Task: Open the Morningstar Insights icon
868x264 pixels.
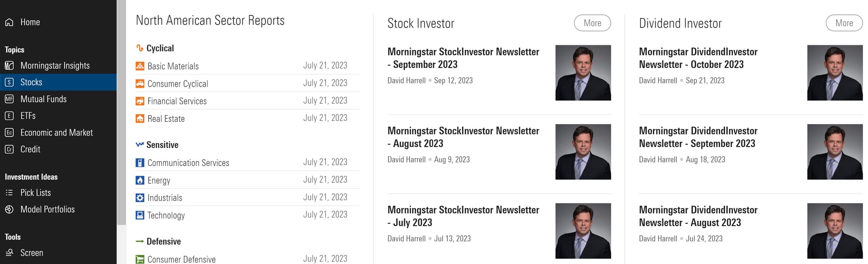Action: click(x=9, y=65)
